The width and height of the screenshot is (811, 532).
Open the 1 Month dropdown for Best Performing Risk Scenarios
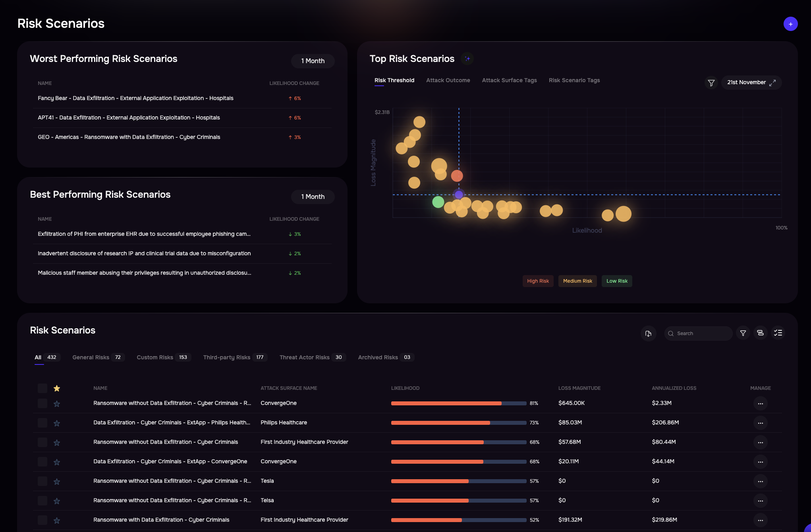[313, 197]
